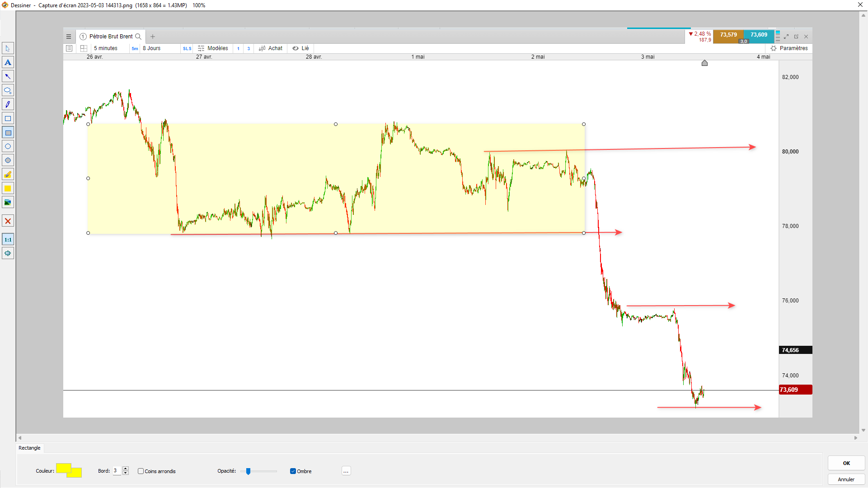Uncheck the Ombre checkbox

pos(293,471)
